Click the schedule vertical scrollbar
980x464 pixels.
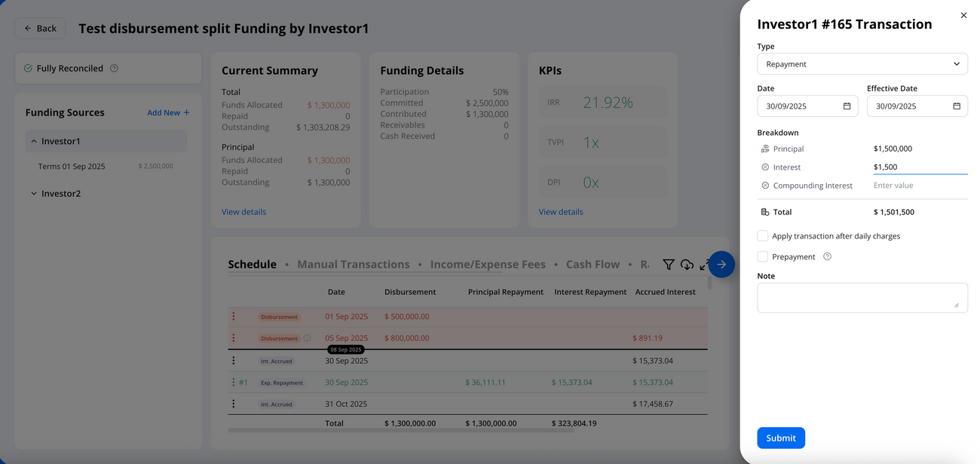[x=709, y=284]
